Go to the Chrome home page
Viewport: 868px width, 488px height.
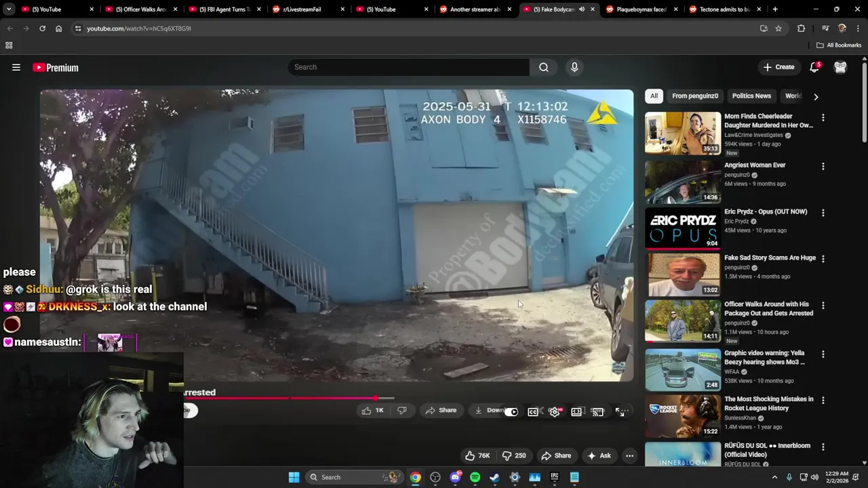tap(58, 28)
